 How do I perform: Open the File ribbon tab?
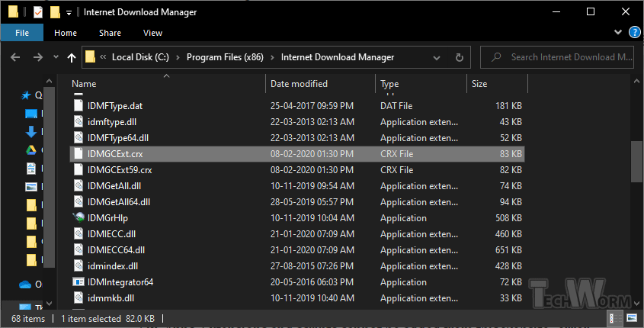pyautogui.click(x=22, y=33)
